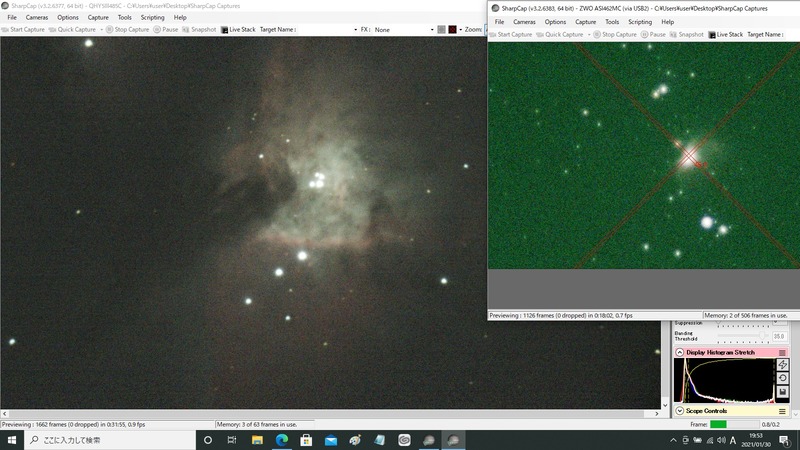This screenshot has height=450, width=800.
Task: Click Quick Capture in ZWO window toolbar
Action: (x=560, y=35)
